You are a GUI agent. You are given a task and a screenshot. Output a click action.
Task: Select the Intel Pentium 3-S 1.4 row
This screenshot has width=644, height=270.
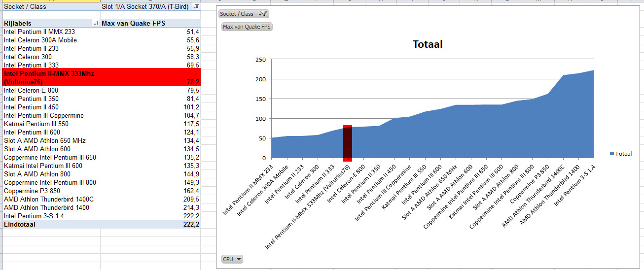(101, 216)
